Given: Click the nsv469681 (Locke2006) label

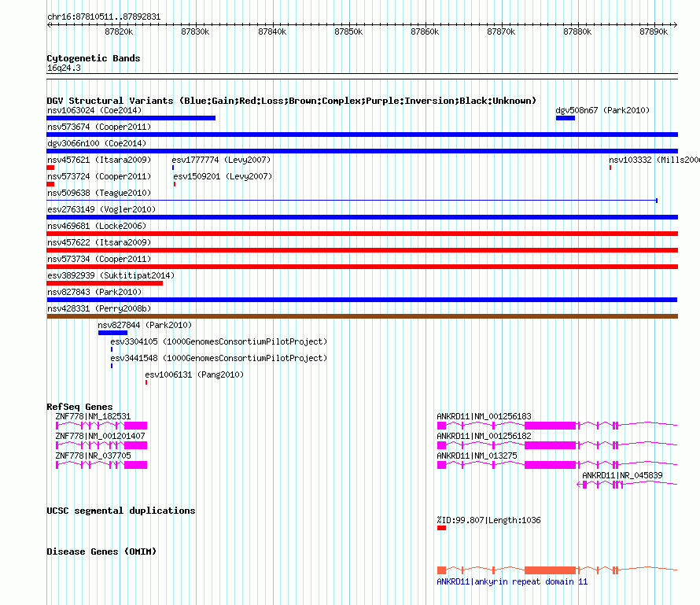Looking at the screenshot, I should point(97,226).
